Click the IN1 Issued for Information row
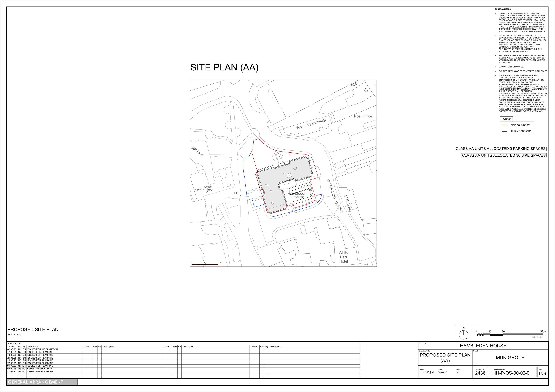Screen dimensions: 555x392 (x=42, y=349)
